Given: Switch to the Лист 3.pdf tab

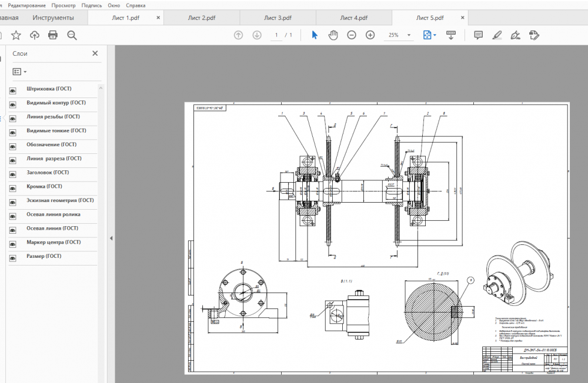Looking at the screenshot, I should click(x=278, y=18).
